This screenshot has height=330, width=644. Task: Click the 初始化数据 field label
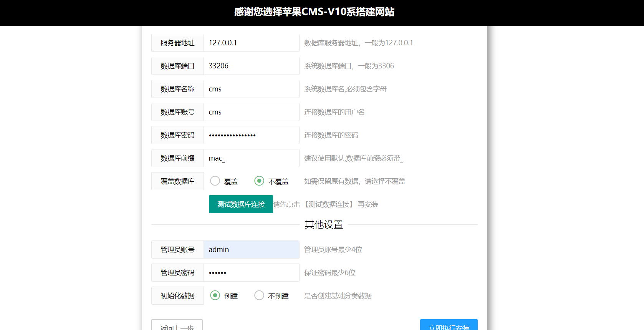(x=177, y=296)
